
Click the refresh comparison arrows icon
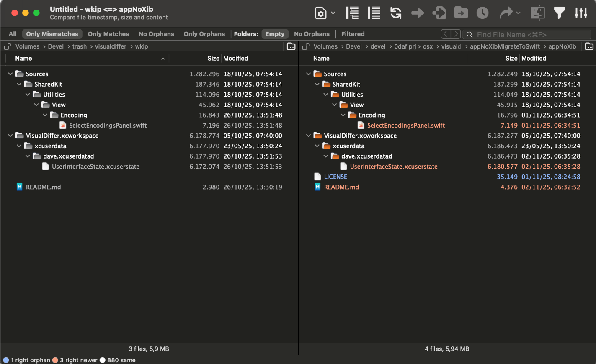point(396,13)
